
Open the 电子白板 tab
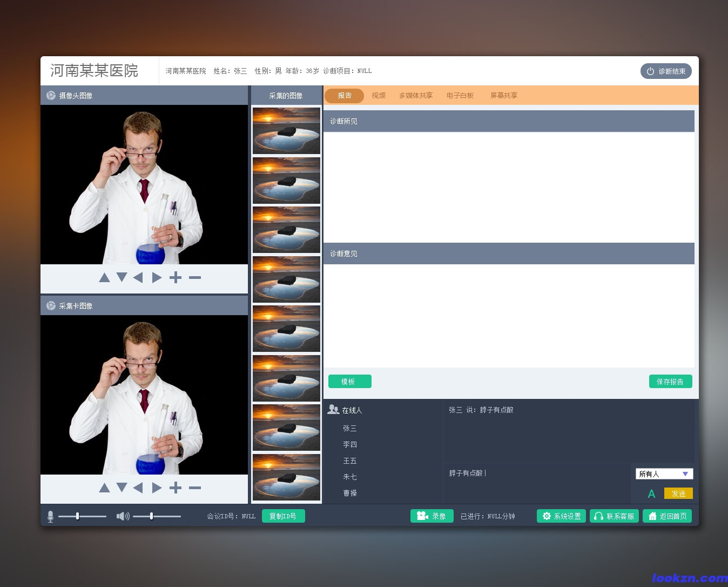point(460,96)
